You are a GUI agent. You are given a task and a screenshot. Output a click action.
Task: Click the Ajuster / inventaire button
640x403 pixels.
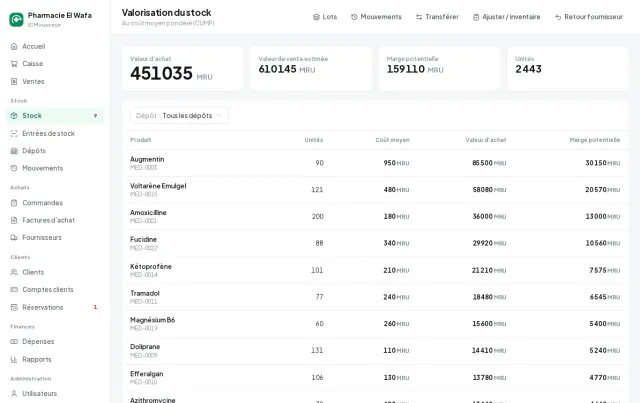coord(507,17)
